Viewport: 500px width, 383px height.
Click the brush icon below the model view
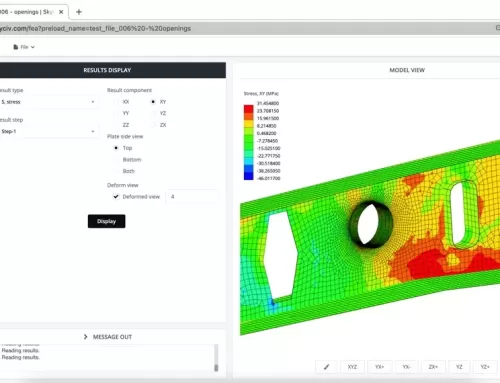326,367
